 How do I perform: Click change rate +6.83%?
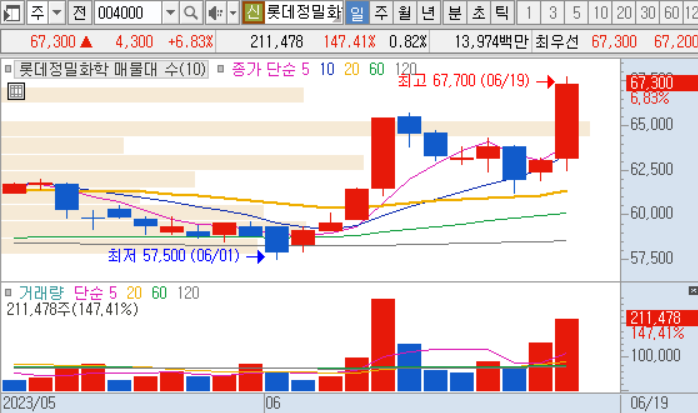(x=191, y=42)
